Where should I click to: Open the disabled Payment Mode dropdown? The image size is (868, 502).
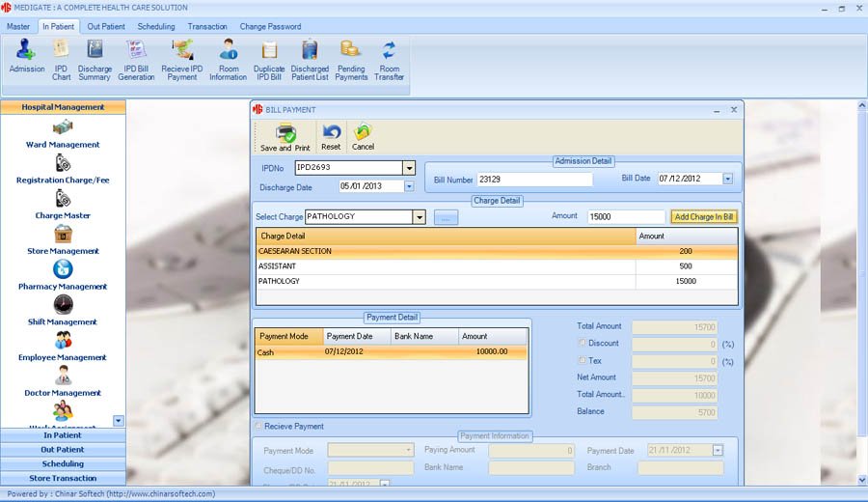coord(409,450)
